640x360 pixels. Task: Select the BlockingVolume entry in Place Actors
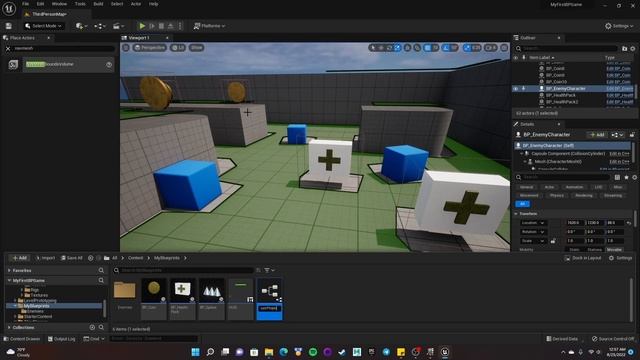(59, 64)
